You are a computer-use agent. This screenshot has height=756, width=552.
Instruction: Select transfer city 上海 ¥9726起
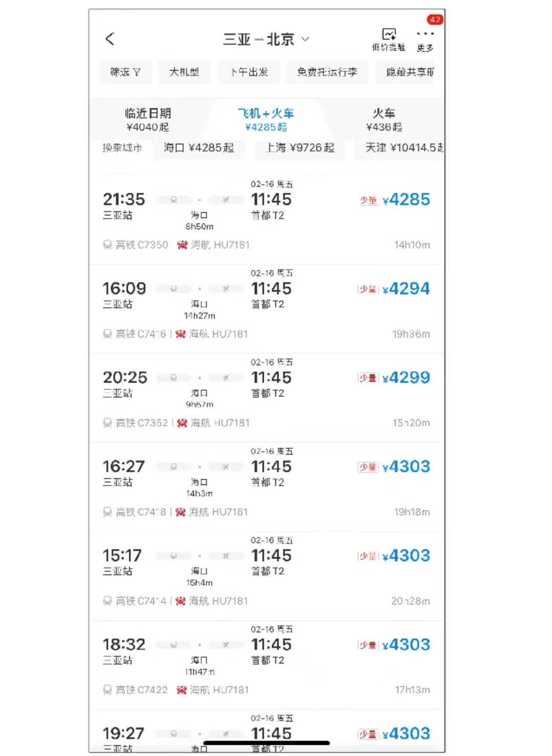tap(300, 148)
